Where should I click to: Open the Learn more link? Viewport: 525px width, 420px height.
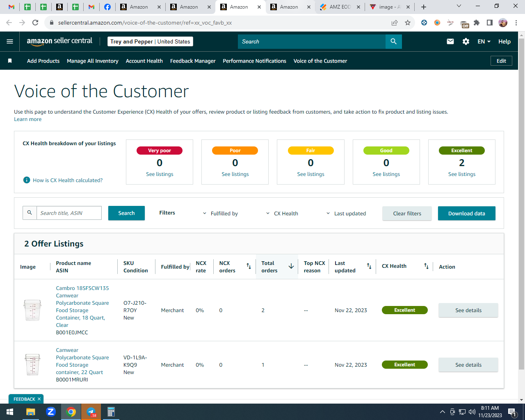(27, 119)
